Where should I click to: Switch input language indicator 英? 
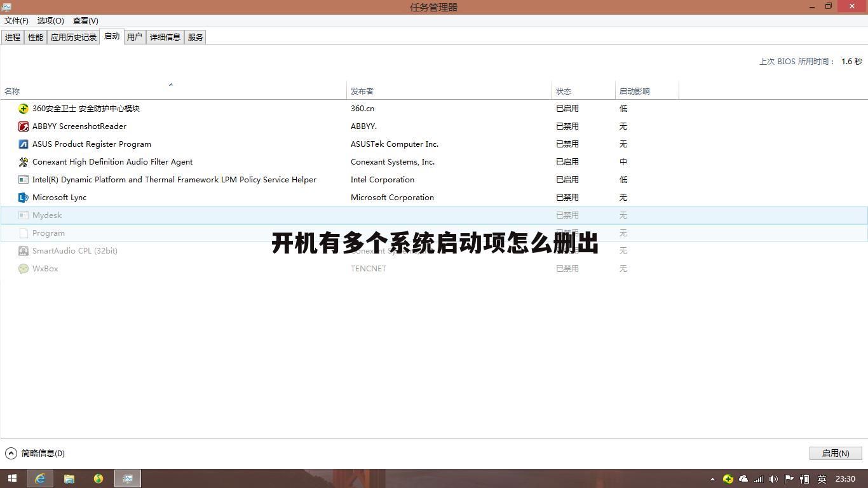coord(822,479)
